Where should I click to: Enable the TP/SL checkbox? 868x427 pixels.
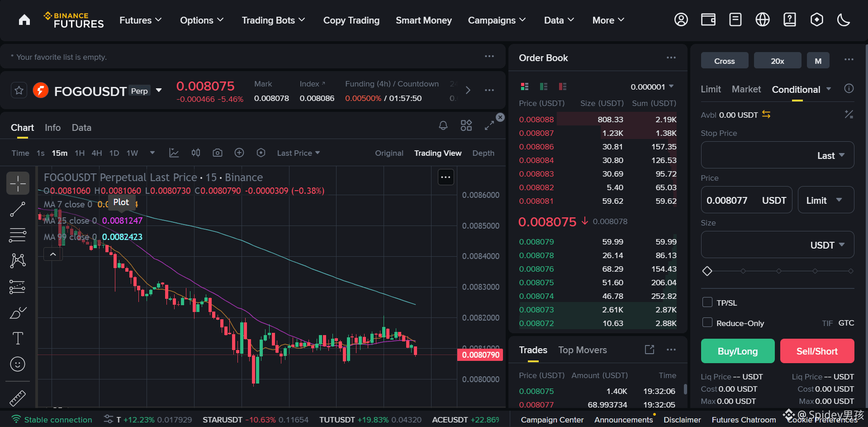(707, 302)
